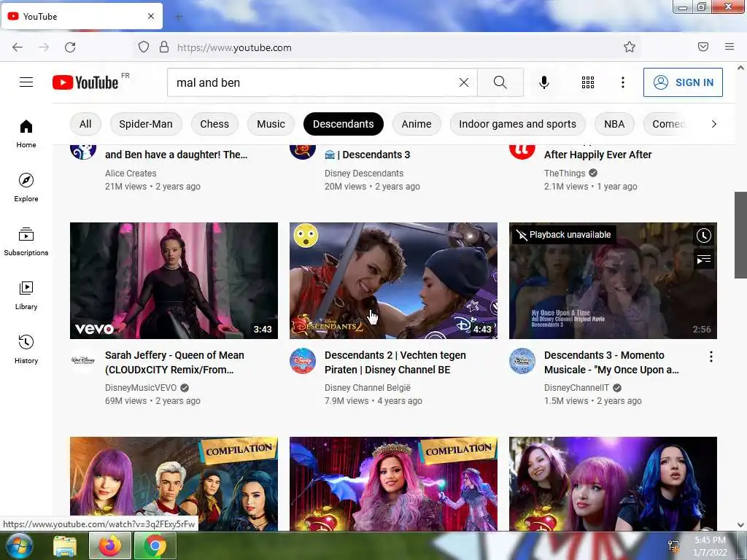Select the Music filter chip
The width and height of the screenshot is (747, 560).
pyautogui.click(x=271, y=124)
